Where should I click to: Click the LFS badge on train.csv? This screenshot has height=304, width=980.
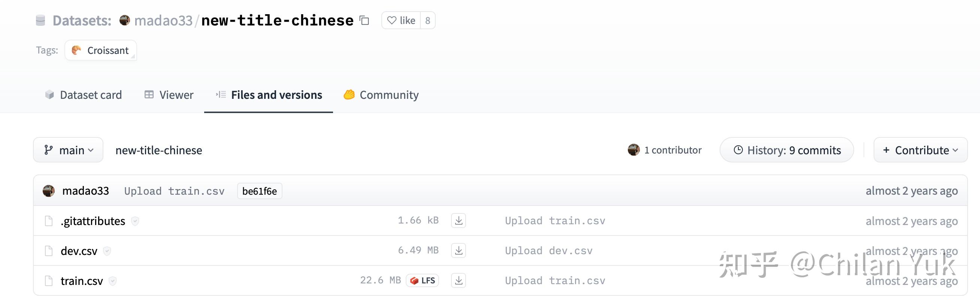(423, 280)
